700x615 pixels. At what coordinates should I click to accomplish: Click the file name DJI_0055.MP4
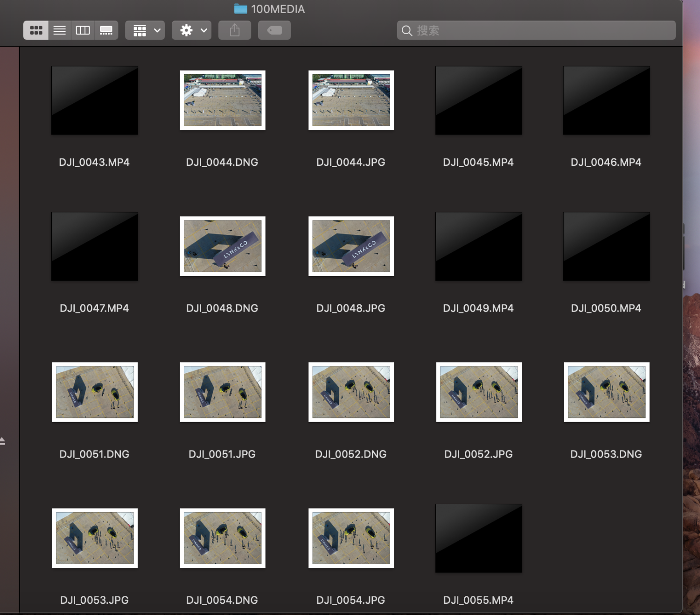478,600
